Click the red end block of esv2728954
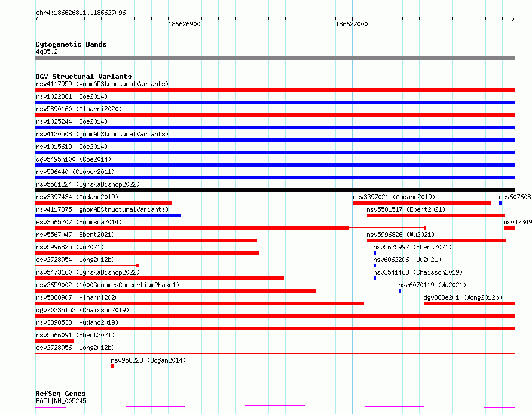 pos(137,266)
